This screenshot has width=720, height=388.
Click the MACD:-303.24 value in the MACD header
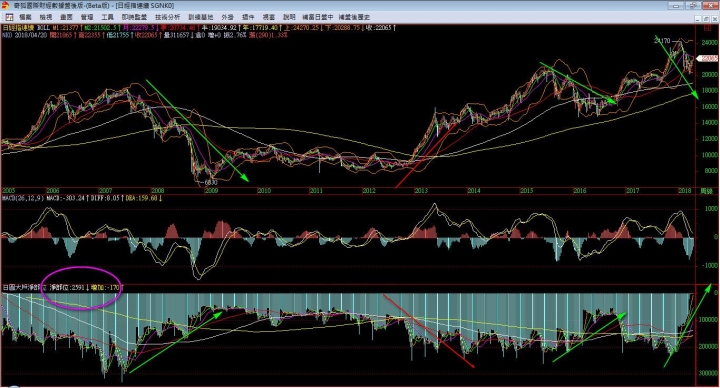(67, 198)
